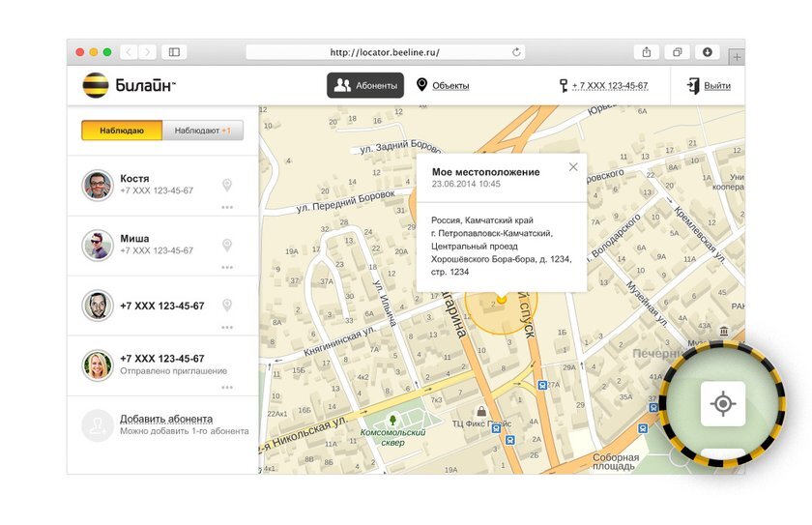Open the more options dots for Миша
The height and width of the screenshot is (525, 812).
click(227, 267)
